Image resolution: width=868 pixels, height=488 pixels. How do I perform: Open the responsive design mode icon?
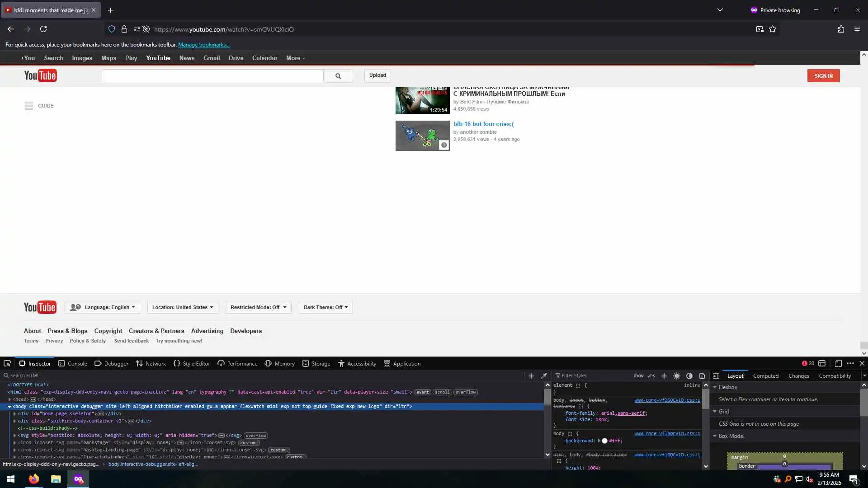tap(838, 363)
